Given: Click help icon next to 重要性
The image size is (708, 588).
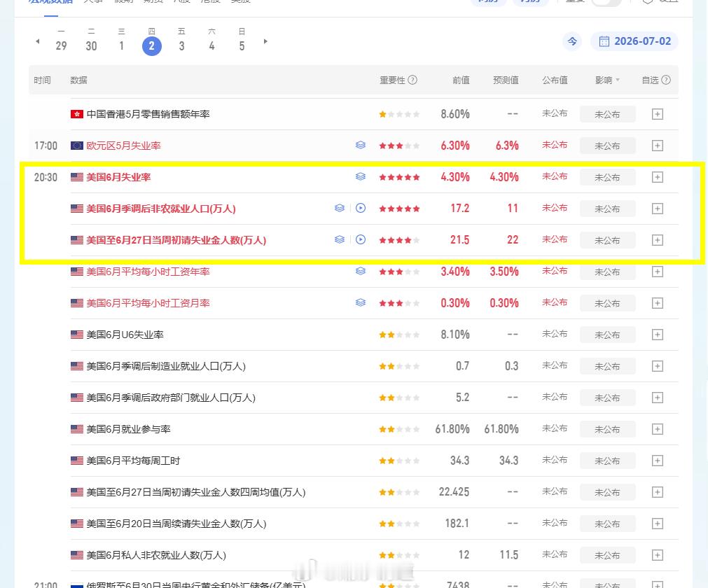Looking at the screenshot, I should pos(412,80).
